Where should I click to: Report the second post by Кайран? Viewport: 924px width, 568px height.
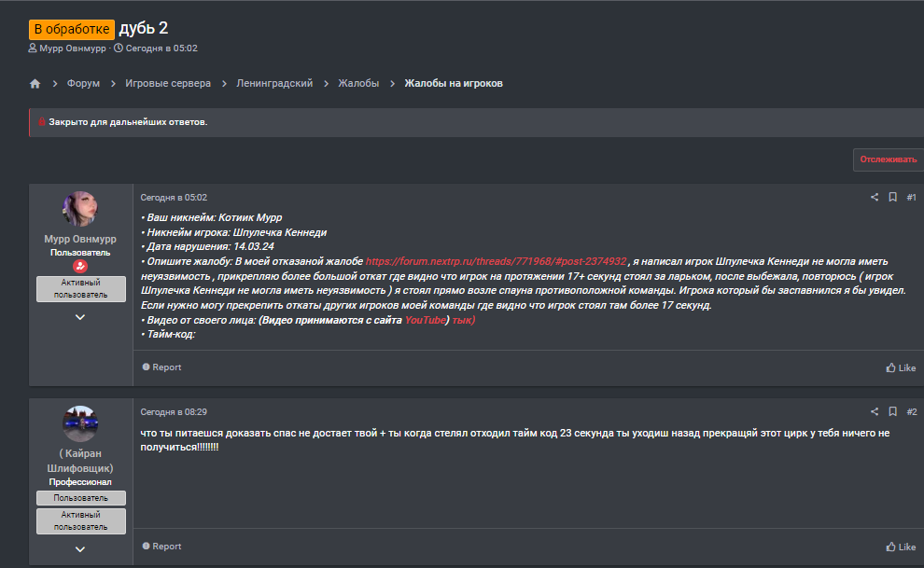[x=161, y=547]
